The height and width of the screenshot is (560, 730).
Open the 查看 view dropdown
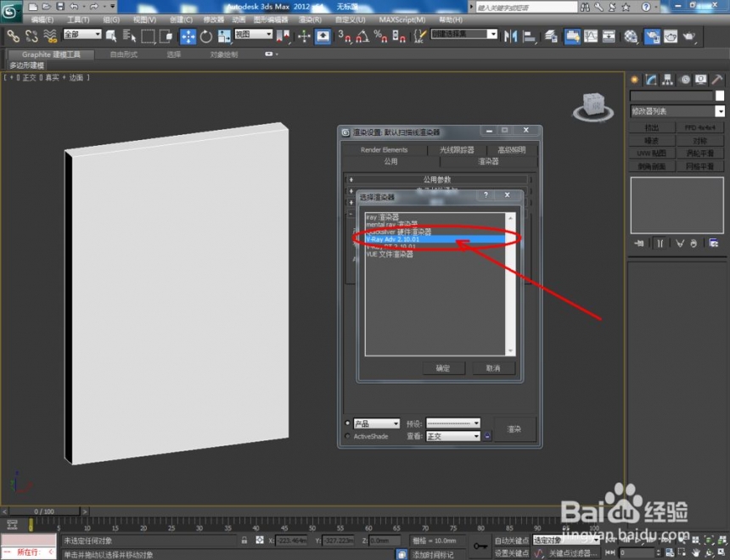(x=453, y=436)
